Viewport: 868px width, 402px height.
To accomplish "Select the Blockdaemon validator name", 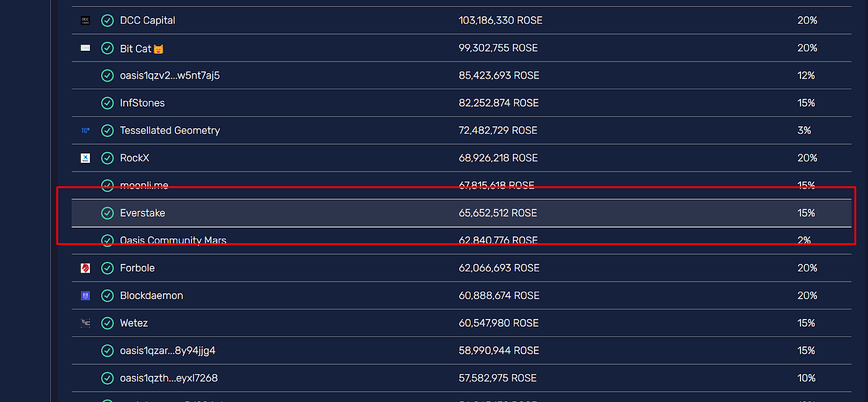I will [151, 295].
